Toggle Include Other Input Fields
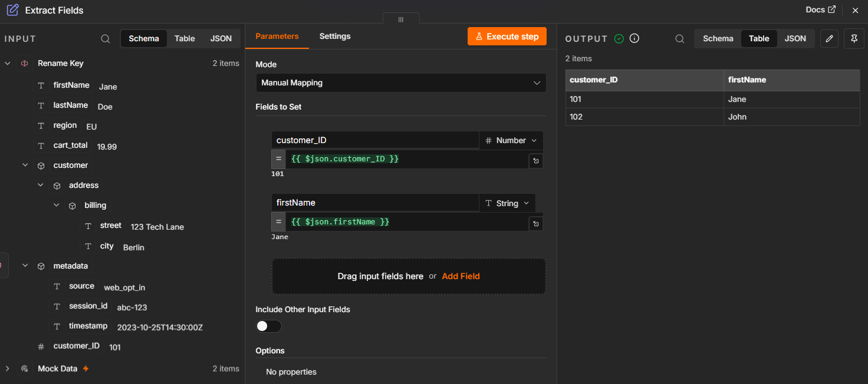 [x=268, y=326]
